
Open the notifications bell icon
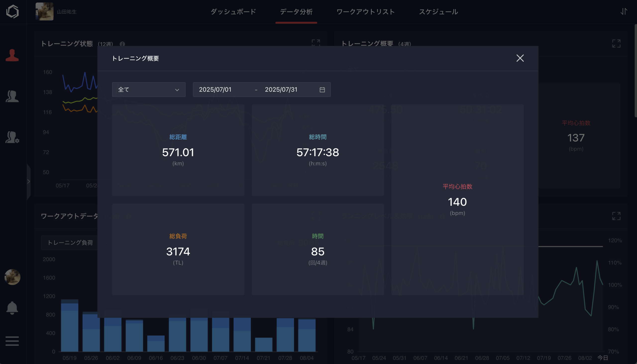click(12, 308)
